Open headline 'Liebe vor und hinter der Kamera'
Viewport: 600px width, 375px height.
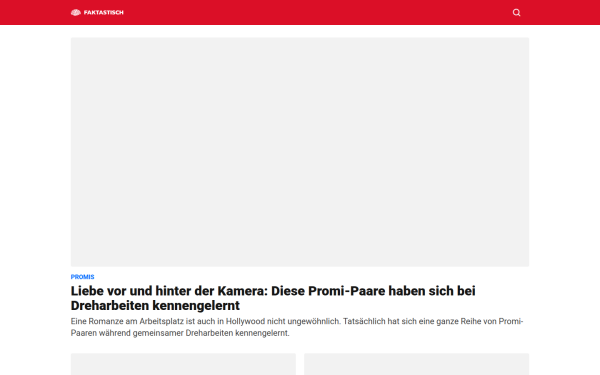coord(273,298)
